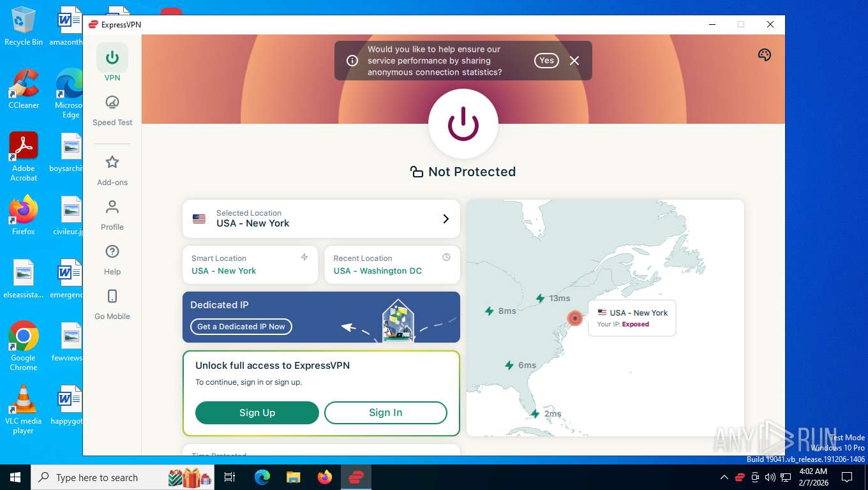Select Smart Location USA - New York
The image size is (868, 490).
point(250,265)
